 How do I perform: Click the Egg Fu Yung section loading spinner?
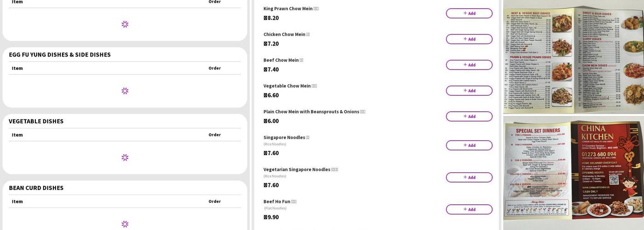tap(125, 91)
